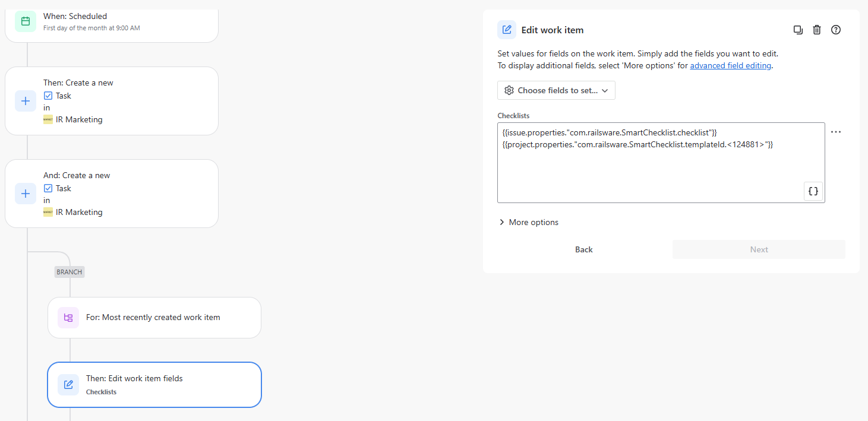Click the purple branch icon on the For node

(x=68, y=317)
